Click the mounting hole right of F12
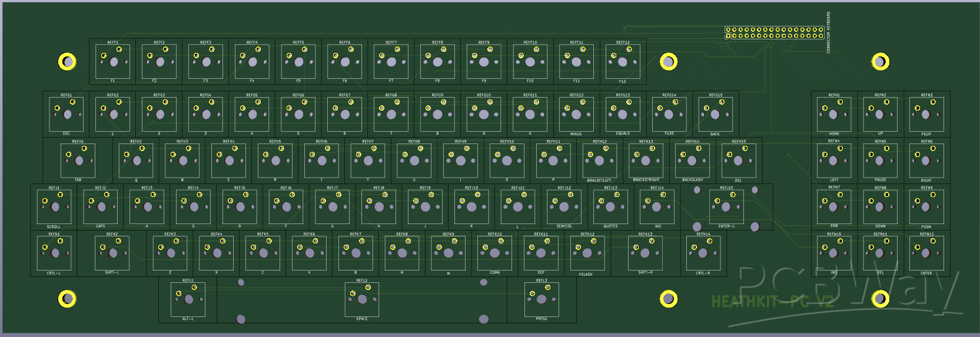The height and width of the screenshot is (337, 980). coord(669,61)
